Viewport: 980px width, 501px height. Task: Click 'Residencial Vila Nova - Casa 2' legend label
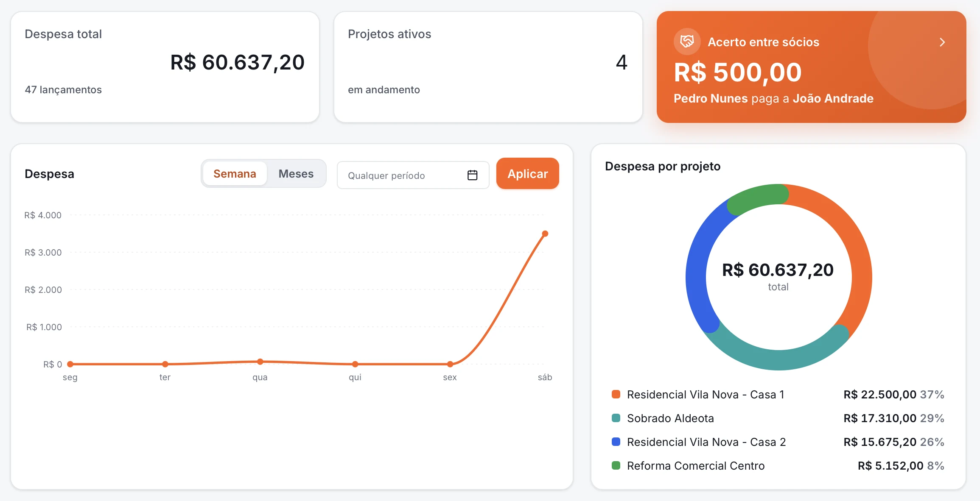point(706,442)
